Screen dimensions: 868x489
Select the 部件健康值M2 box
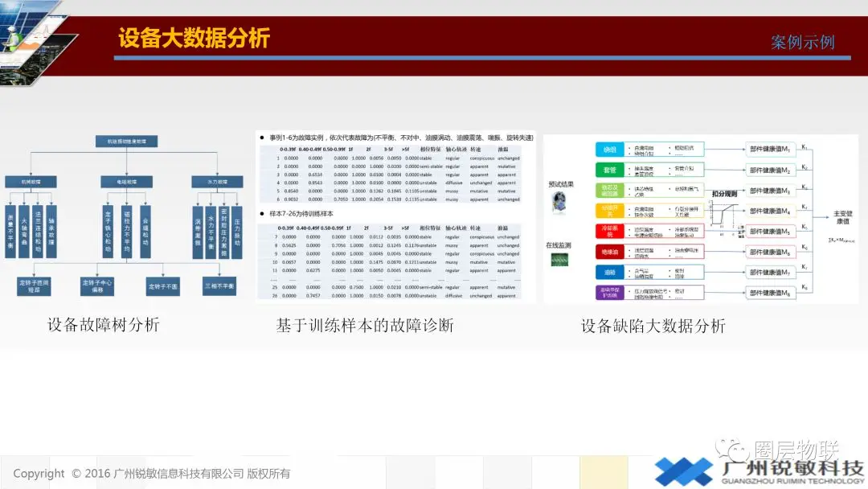[771, 170]
